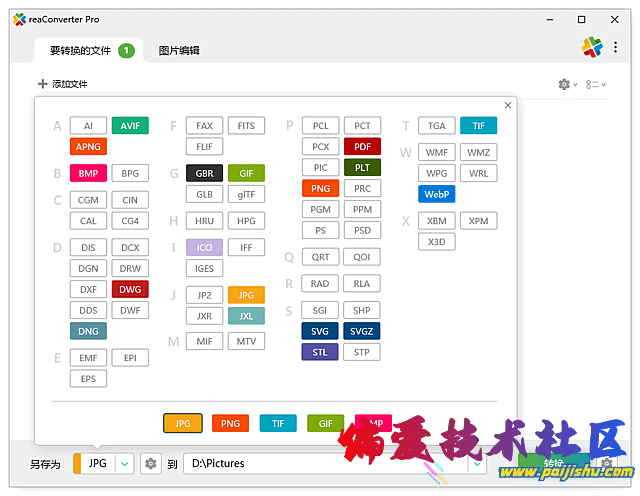Click the add files plus icon
The image size is (640, 496).
coord(42,84)
